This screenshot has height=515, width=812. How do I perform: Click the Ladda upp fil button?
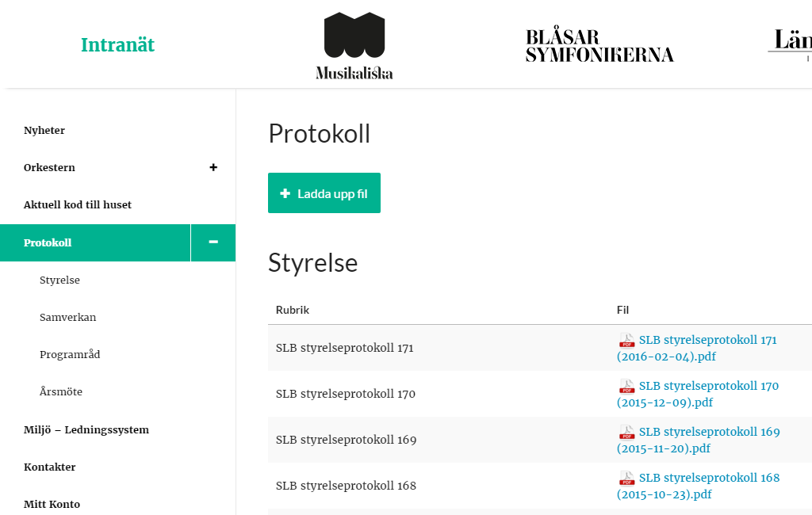point(324,193)
